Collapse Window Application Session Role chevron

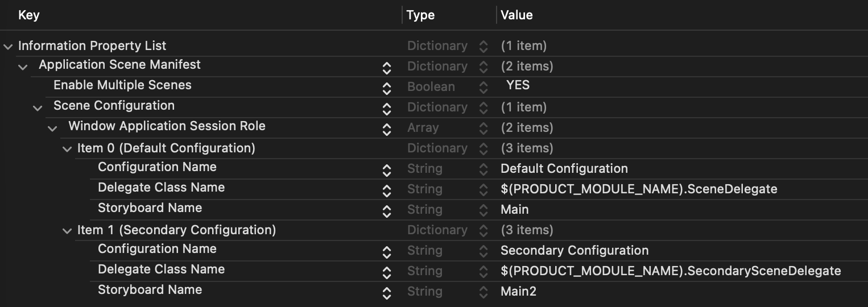(52, 128)
